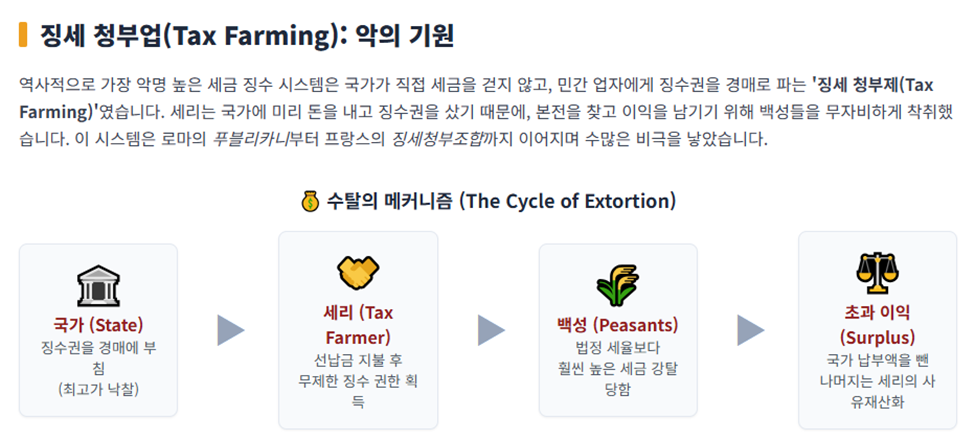The image size is (975, 441).
Task: Click the handshake icon above 세리
Action: point(358,273)
